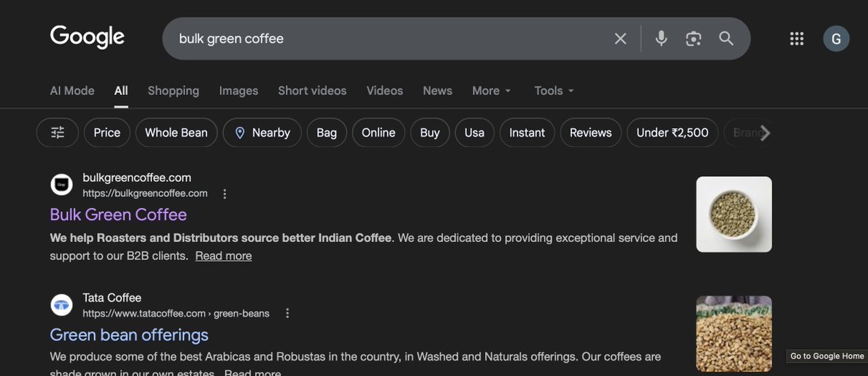This screenshot has height=376, width=868.
Task: Click the bulkgreencoffee.com site favicon
Action: coord(62,185)
